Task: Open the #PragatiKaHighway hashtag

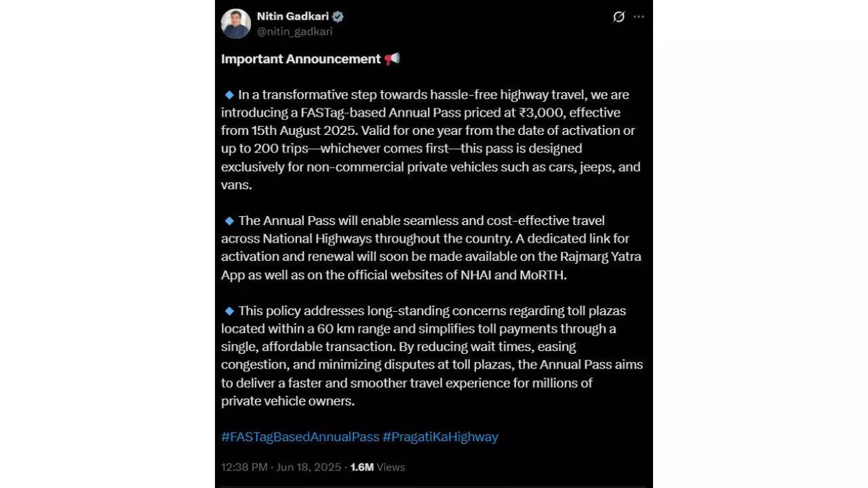Action: tap(440, 437)
